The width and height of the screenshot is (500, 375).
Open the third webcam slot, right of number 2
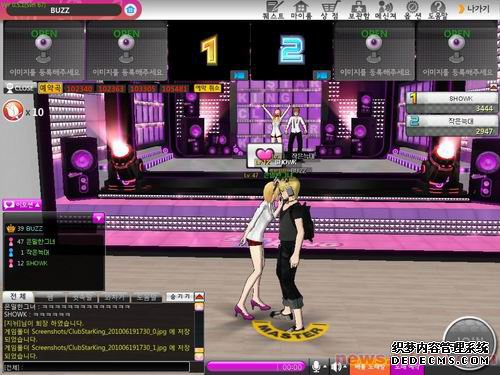point(374,51)
